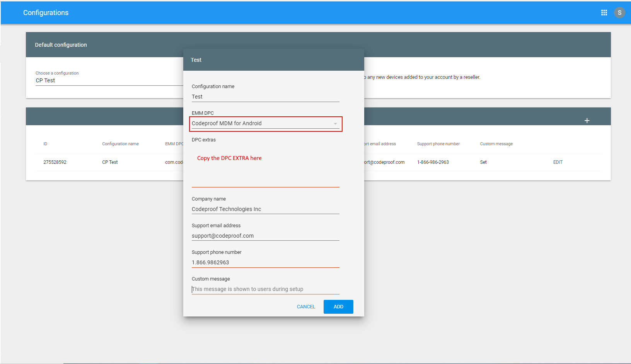Click the Configurations page title
This screenshot has height=364, width=631.
(x=46, y=13)
